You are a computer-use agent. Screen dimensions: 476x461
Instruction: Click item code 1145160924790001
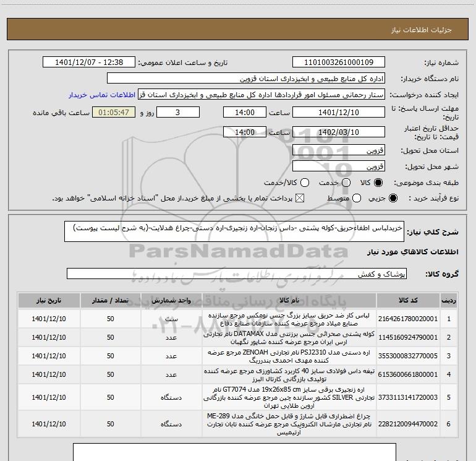click(x=408, y=337)
